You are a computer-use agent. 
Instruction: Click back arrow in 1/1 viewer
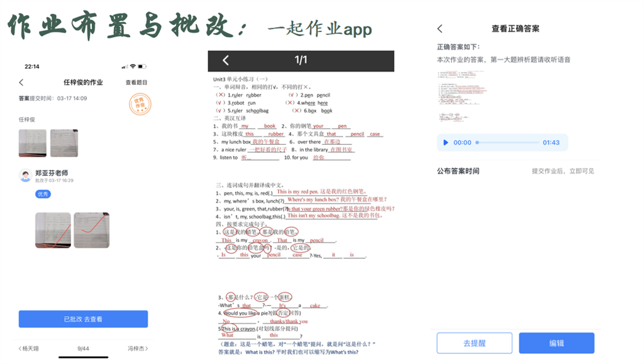(226, 61)
